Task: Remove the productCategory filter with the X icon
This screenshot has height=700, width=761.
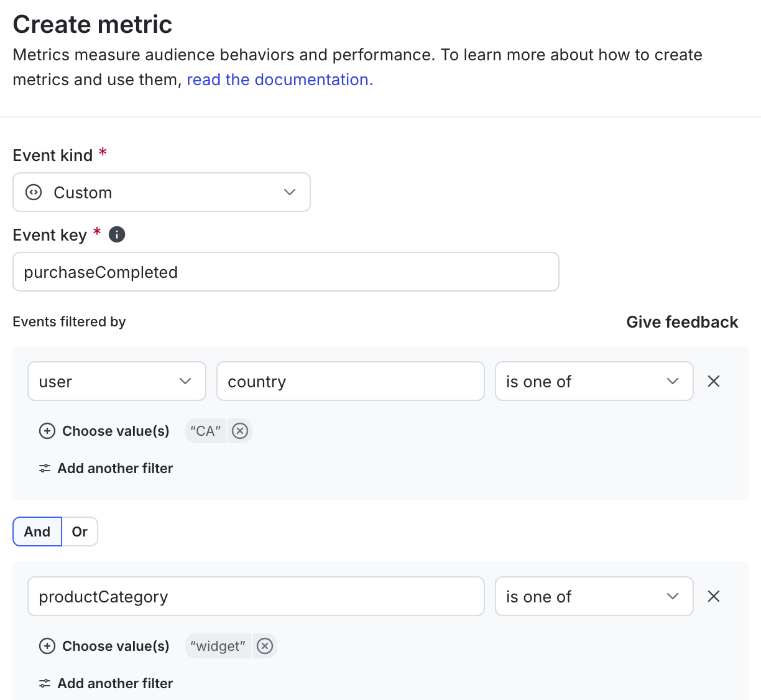Action: tap(713, 596)
